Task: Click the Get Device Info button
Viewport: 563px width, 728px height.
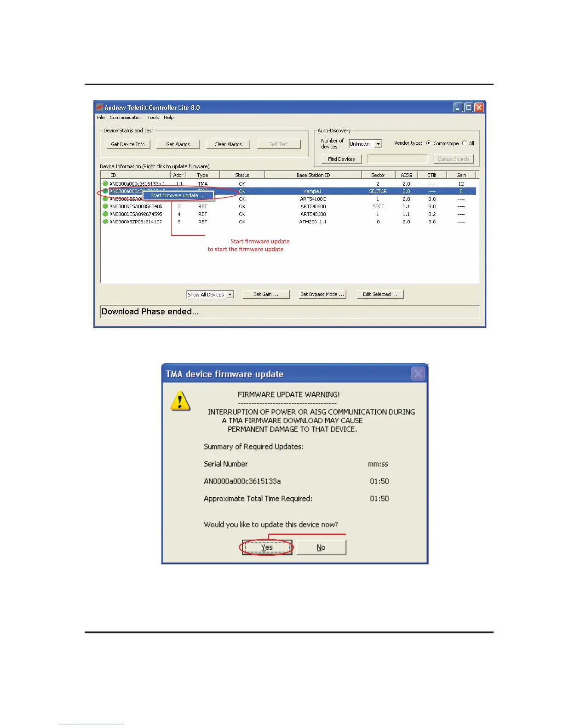Action: tap(128, 144)
